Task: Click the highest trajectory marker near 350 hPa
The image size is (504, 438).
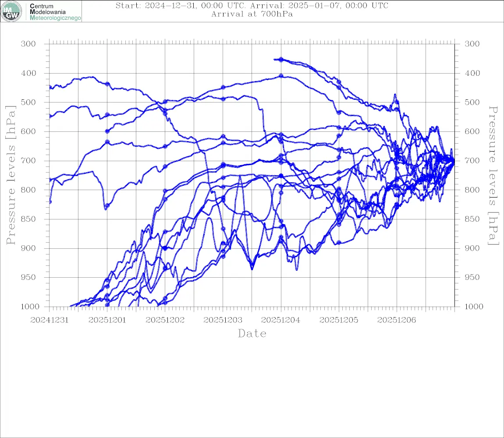Action: pyautogui.click(x=281, y=60)
